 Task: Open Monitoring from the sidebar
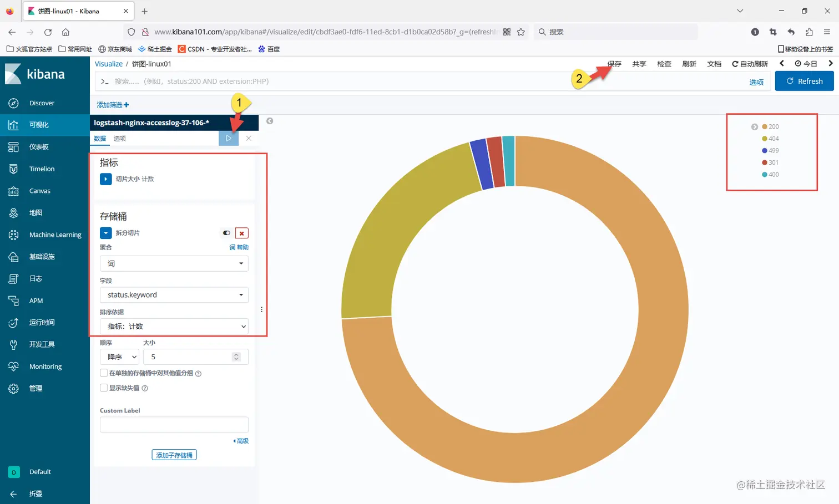tap(46, 366)
